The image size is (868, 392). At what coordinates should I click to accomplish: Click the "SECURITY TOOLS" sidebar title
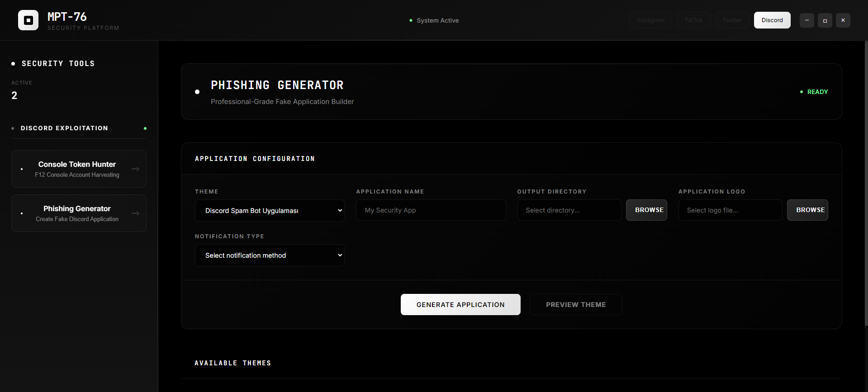(58, 64)
